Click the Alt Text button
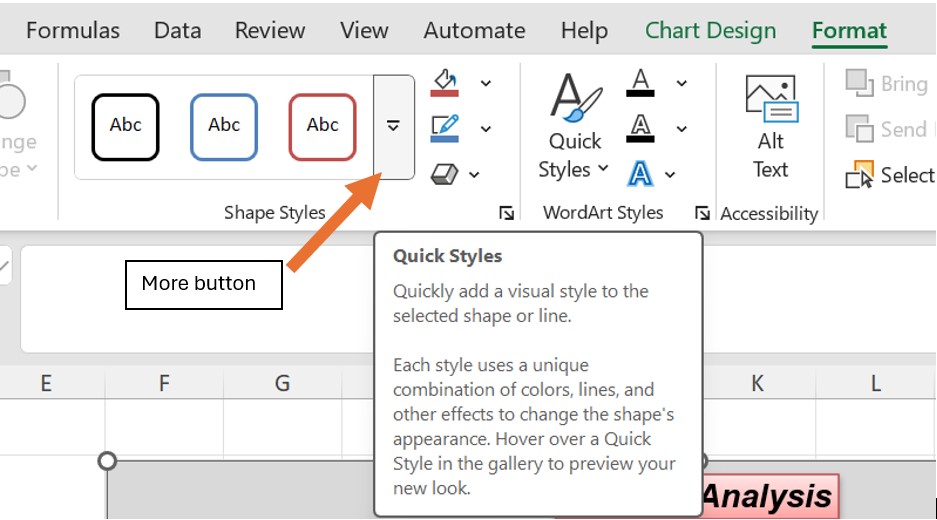Screen dimensions: 937x520 click(770, 127)
